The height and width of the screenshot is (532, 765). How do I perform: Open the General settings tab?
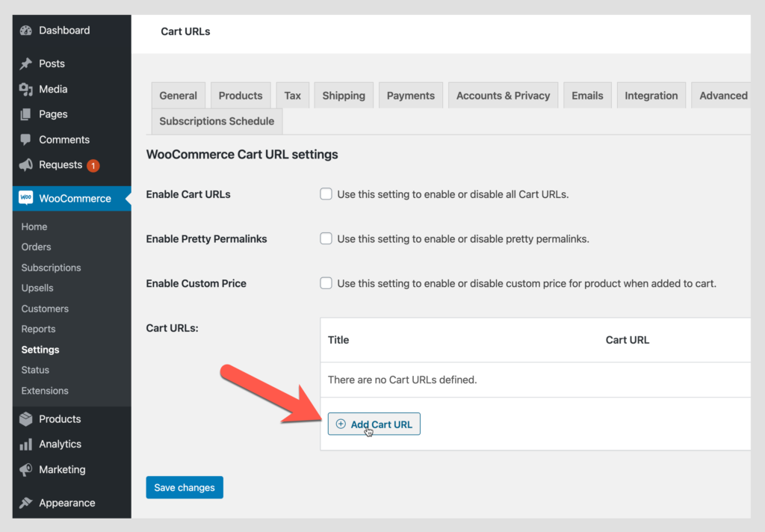pos(178,95)
